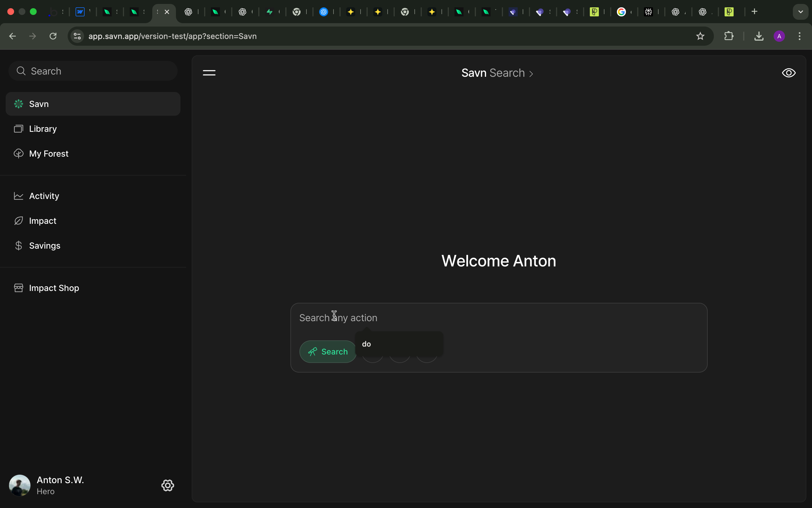Reload the page

point(53,36)
